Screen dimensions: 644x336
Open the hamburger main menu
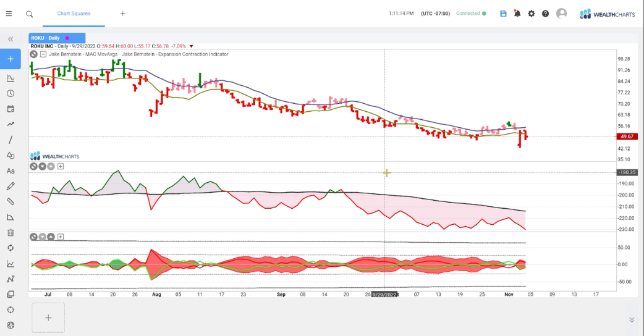pos(9,14)
